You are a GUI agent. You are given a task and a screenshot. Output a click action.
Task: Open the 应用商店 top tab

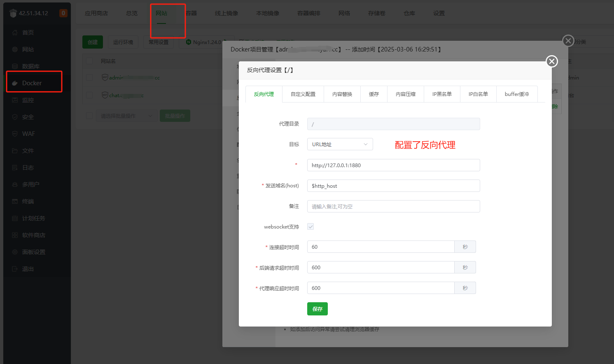point(96,13)
